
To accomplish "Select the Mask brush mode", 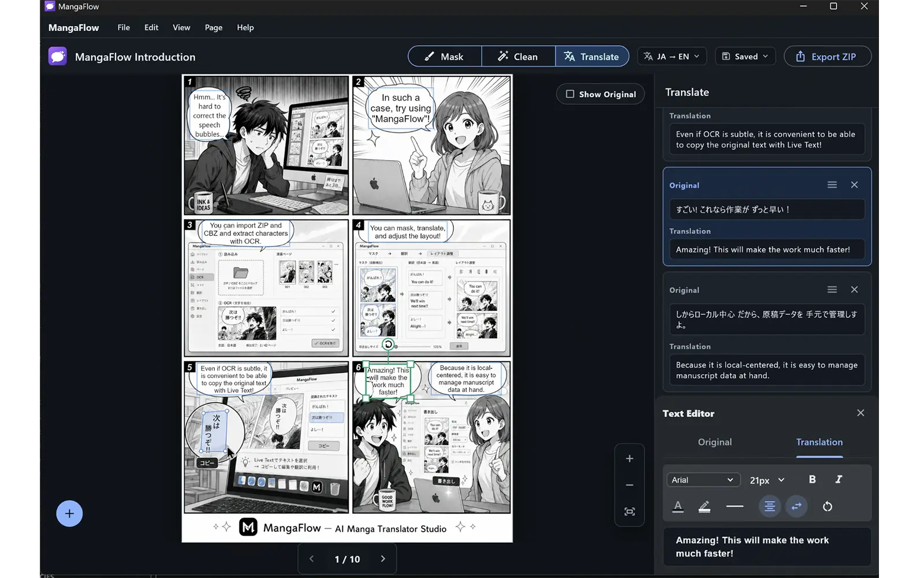I will [x=445, y=57].
